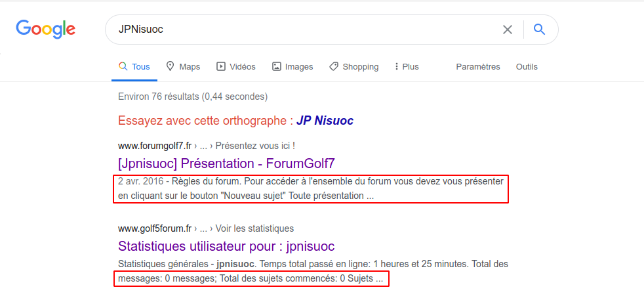Image resolution: width=644 pixels, height=300 pixels.
Task: Click the snippet starting Statistiques générales
Action: (313, 271)
